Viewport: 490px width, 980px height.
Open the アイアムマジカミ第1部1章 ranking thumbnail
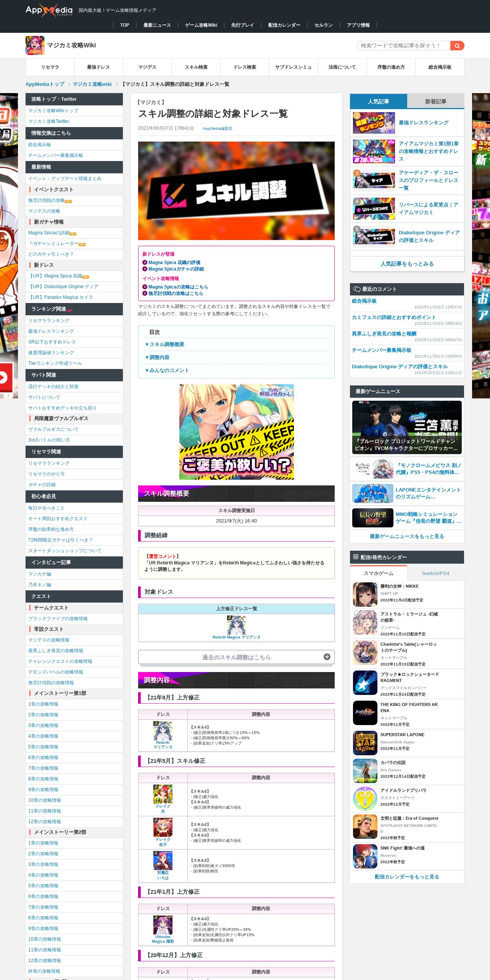tap(374, 152)
